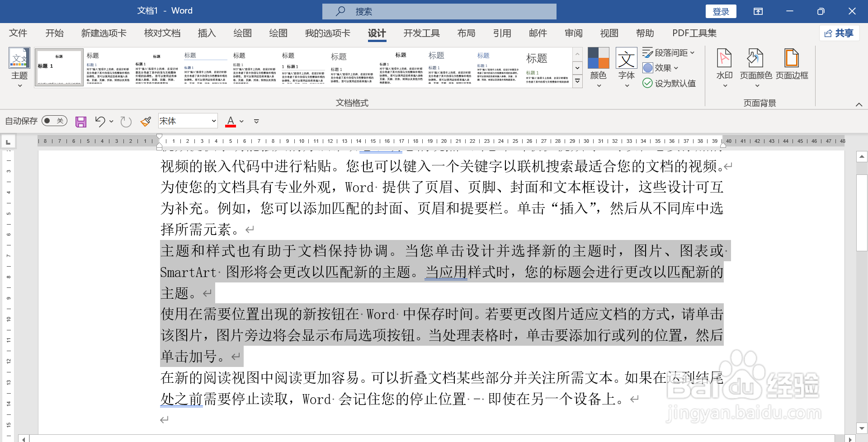
Task: Select the last style set thumbnail
Action: point(547,67)
